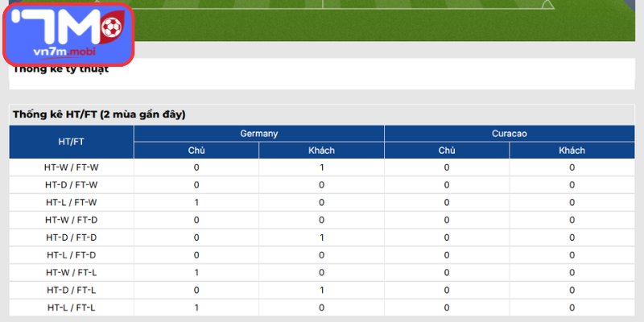Click the football pitch graphic at top
This screenshot has height=322, width=644.
[384, 21]
